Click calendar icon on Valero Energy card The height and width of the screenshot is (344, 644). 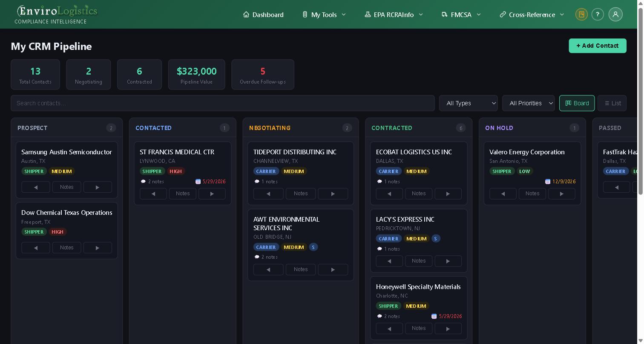[548, 182]
